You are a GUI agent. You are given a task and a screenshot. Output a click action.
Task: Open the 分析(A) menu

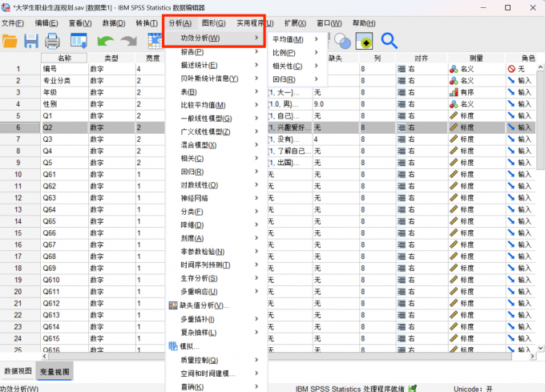click(180, 23)
